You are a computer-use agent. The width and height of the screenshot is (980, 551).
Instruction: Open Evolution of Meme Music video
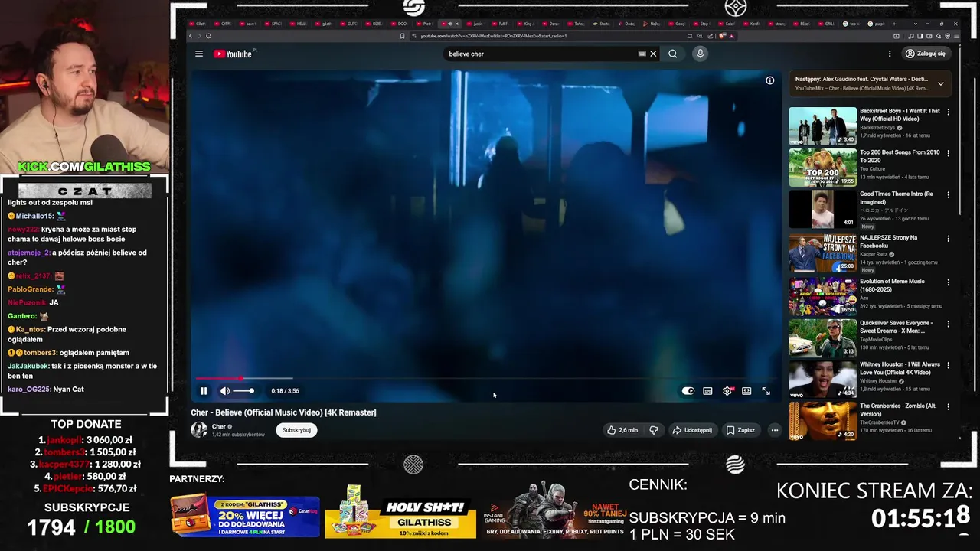click(822, 296)
